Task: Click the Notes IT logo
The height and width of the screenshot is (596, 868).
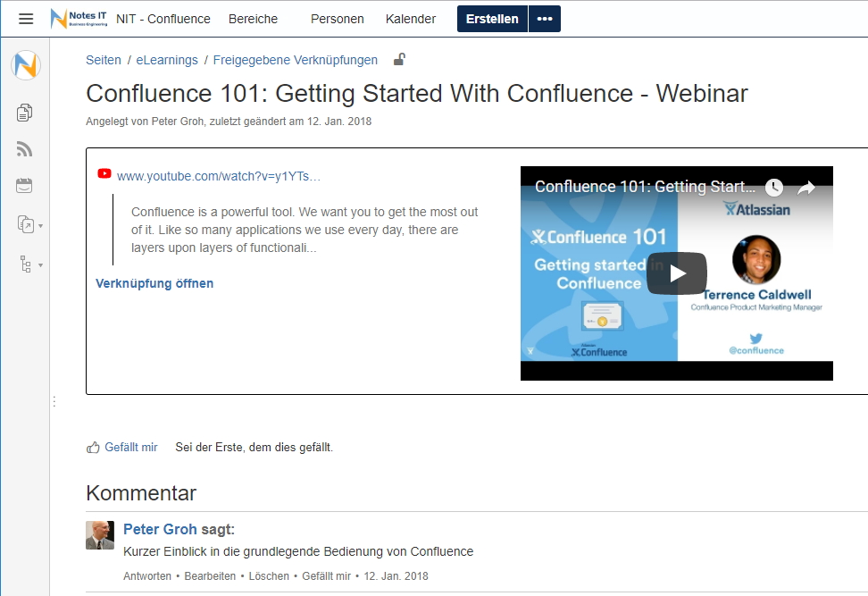Action: click(x=79, y=19)
